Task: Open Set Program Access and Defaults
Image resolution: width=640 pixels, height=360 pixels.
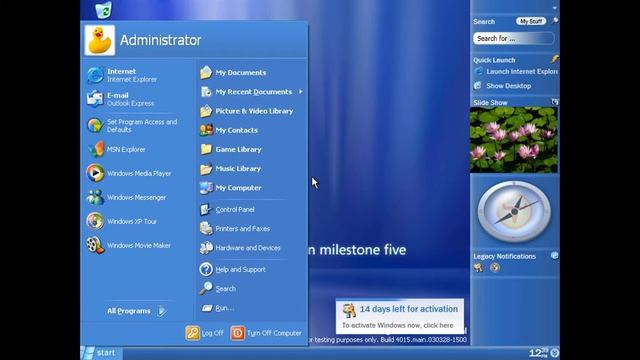Action: (133, 126)
